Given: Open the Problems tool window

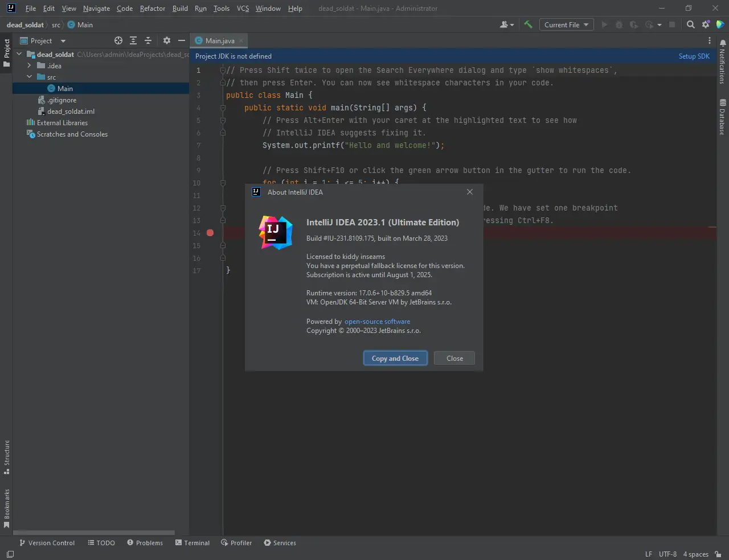Looking at the screenshot, I should pos(145,543).
